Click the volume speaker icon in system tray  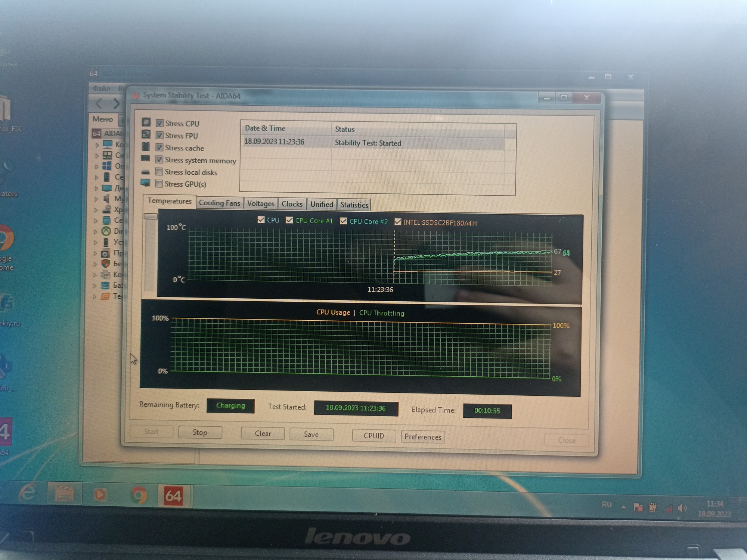682,508
